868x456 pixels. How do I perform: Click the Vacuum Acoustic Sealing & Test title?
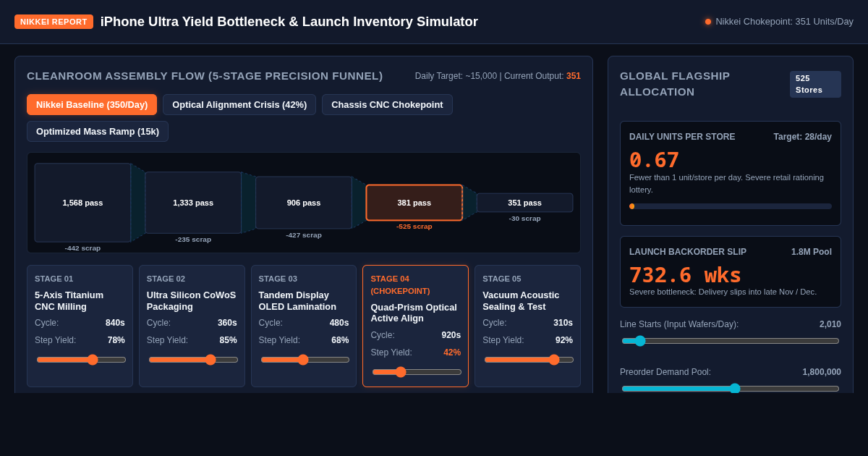pos(521,301)
